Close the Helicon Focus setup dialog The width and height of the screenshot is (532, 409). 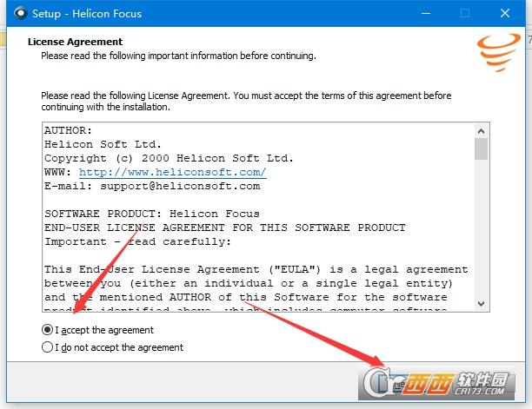point(505,14)
